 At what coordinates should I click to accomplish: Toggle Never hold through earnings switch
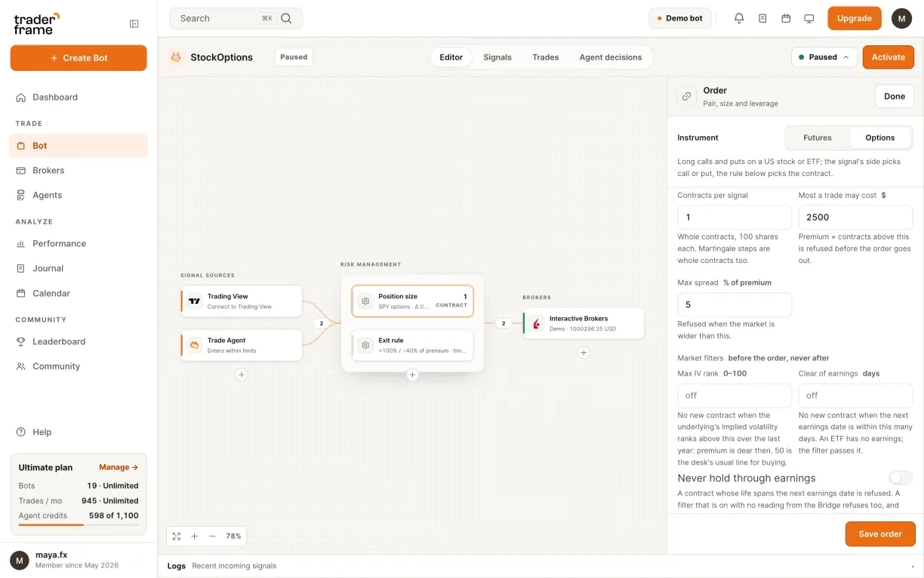point(901,478)
